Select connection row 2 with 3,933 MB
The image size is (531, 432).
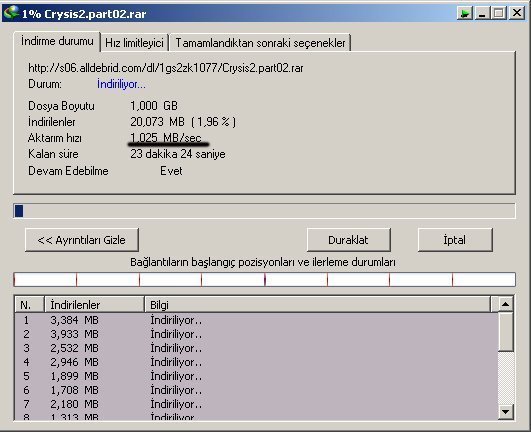point(257,334)
